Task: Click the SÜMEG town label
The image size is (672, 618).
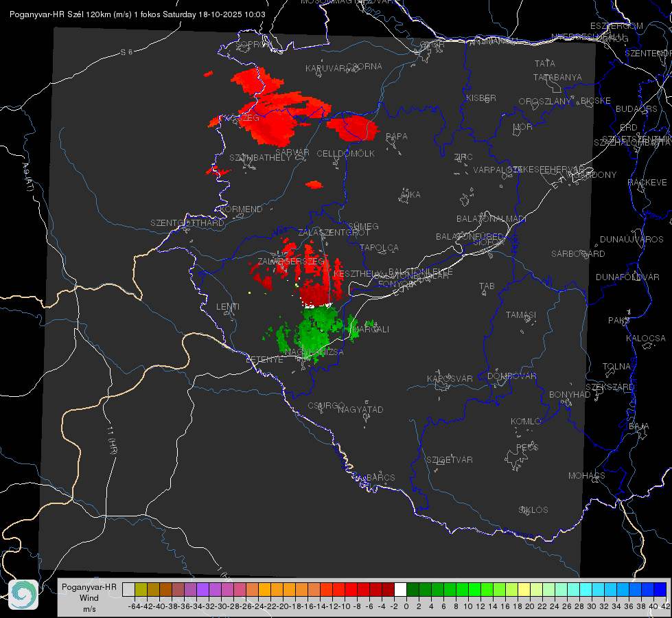Action: [363, 226]
